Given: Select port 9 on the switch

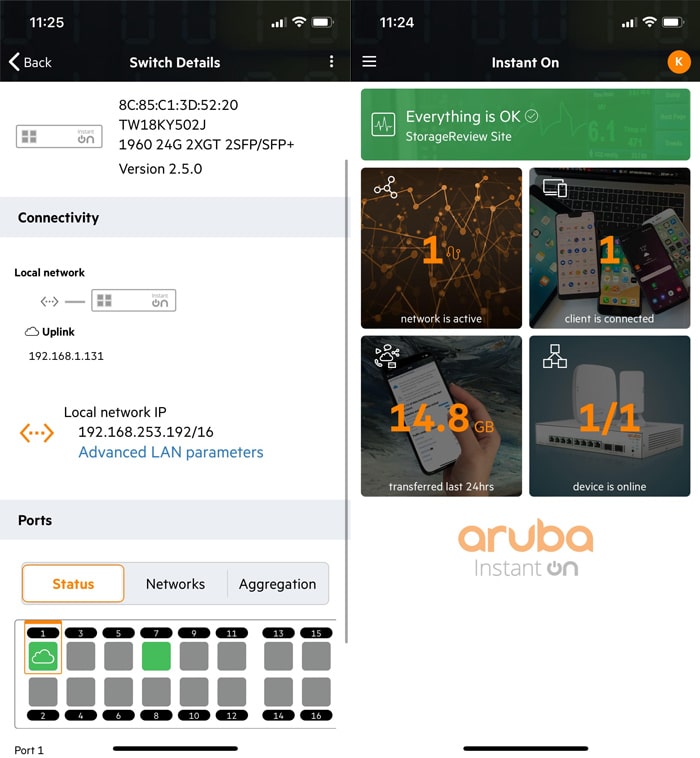Looking at the screenshot, I should click(x=194, y=656).
